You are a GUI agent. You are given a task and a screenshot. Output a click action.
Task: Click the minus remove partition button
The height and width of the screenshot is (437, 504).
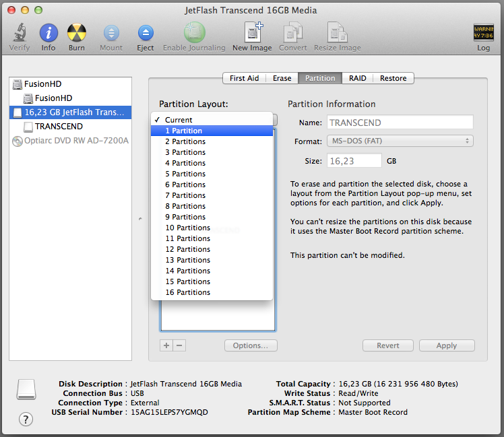(179, 345)
